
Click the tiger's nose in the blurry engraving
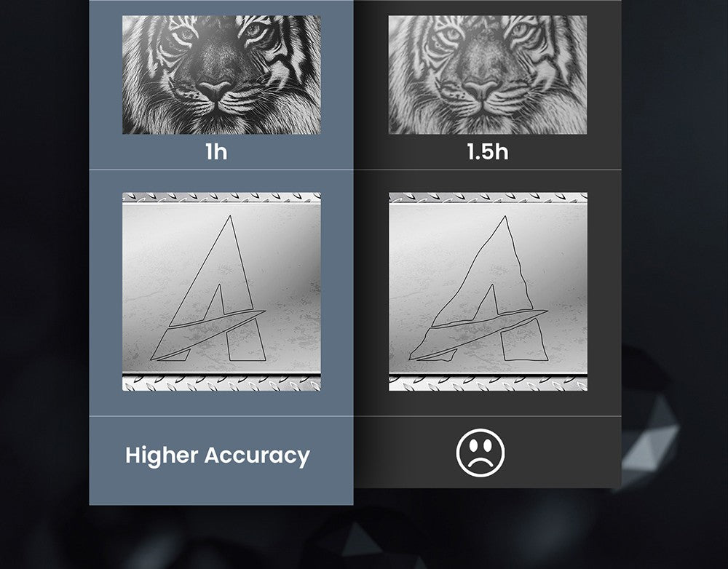click(481, 90)
